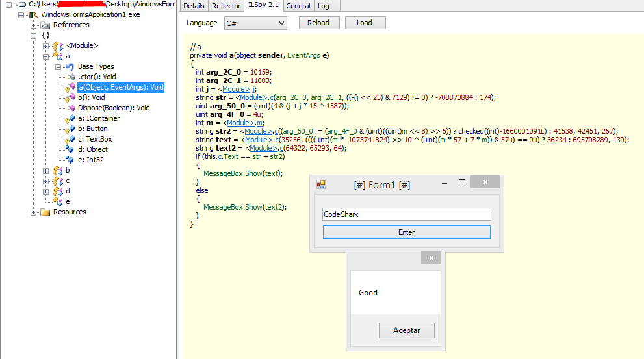The image size is (644, 359).
Task: Click the Base Types arrow icon
Action: (70, 66)
